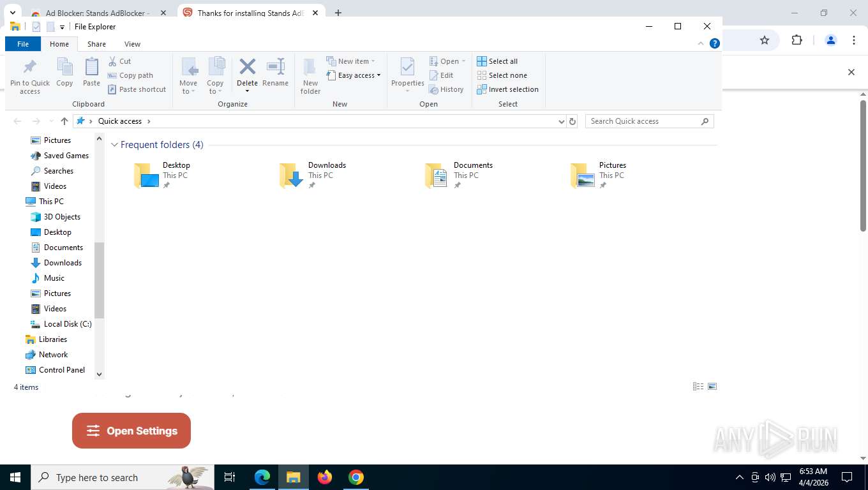Switch to details view layout icon

click(x=698, y=387)
